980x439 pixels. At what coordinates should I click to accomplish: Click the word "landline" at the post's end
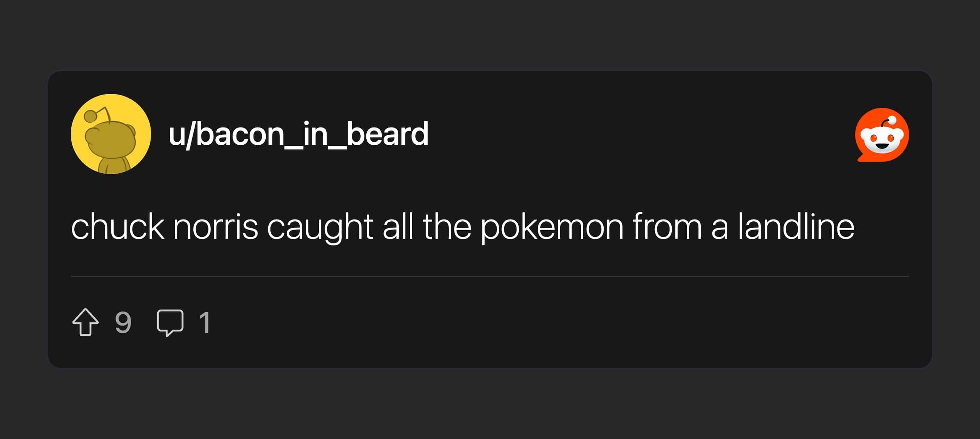pos(796,227)
